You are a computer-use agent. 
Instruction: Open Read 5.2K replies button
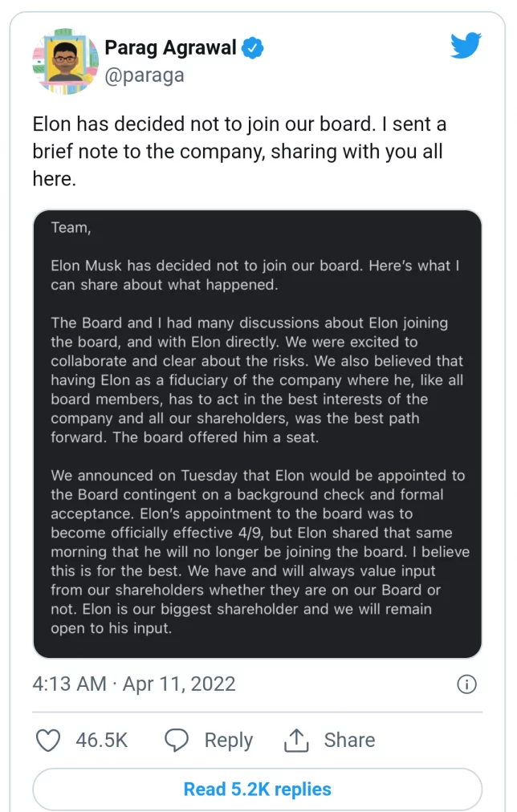click(258, 790)
